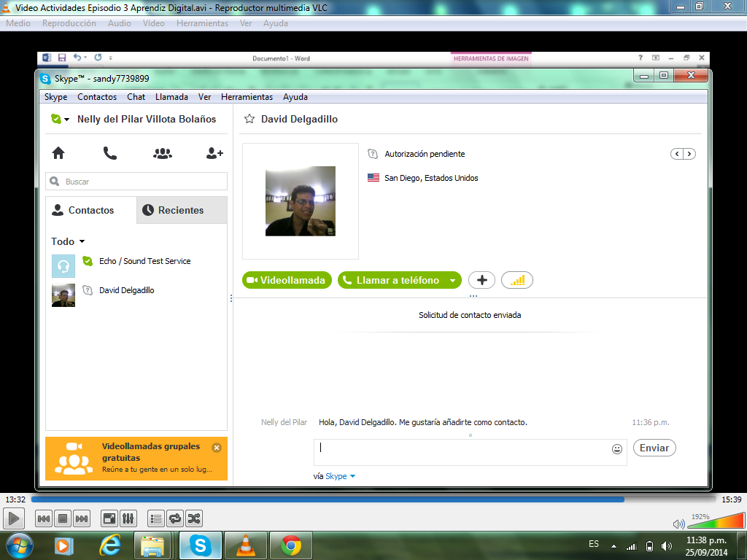
Task: Open Skype from the Windows taskbar
Action: [x=200, y=545]
